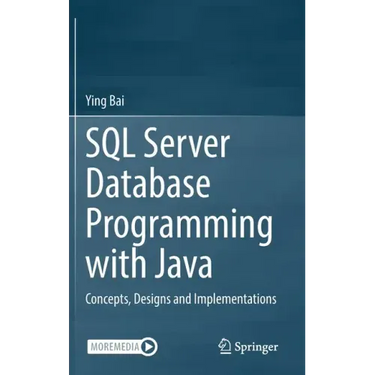
Task: Click the "Springer" publisher name
Action: (x=256, y=347)
